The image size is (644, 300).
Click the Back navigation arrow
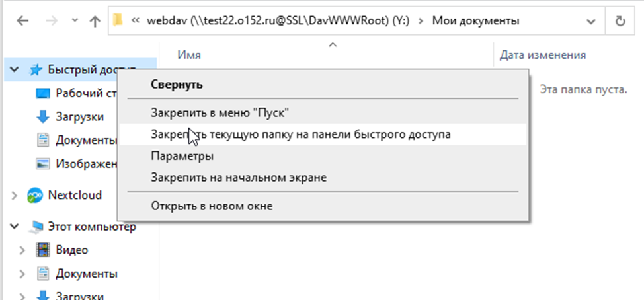click(22, 20)
